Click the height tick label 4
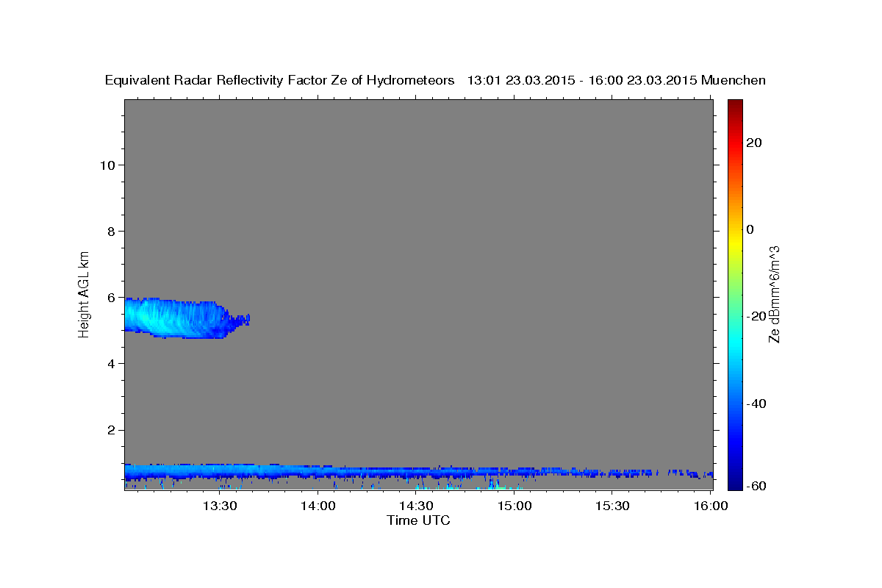The width and height of the screenshot is (882, 588). pyautogui.click(x=110, y=363)
